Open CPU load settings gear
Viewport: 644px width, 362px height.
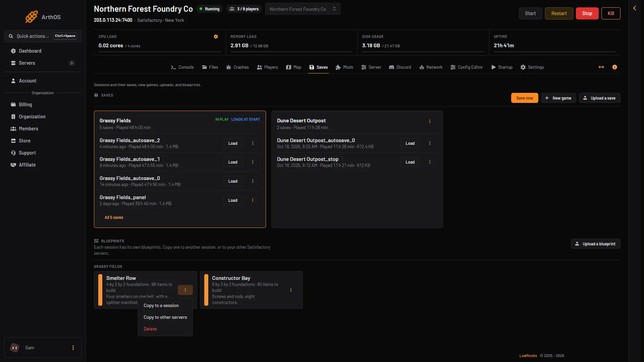[x=216, y=37]
